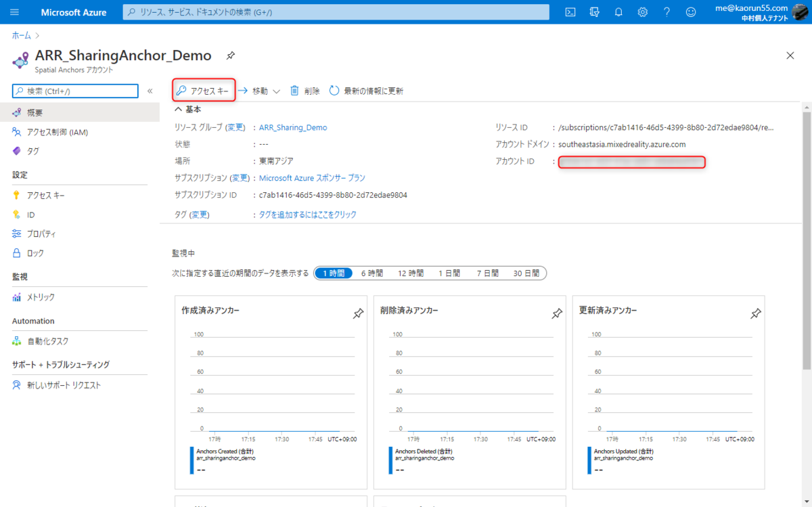Open the notifications bell
Viewport: 812px width, 507px height.
pyautogui.click(x=618, y=12)
